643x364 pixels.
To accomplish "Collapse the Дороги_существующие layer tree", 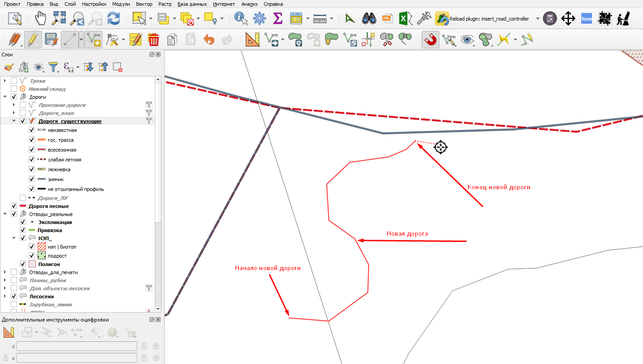I will click(x=14, y=121).
